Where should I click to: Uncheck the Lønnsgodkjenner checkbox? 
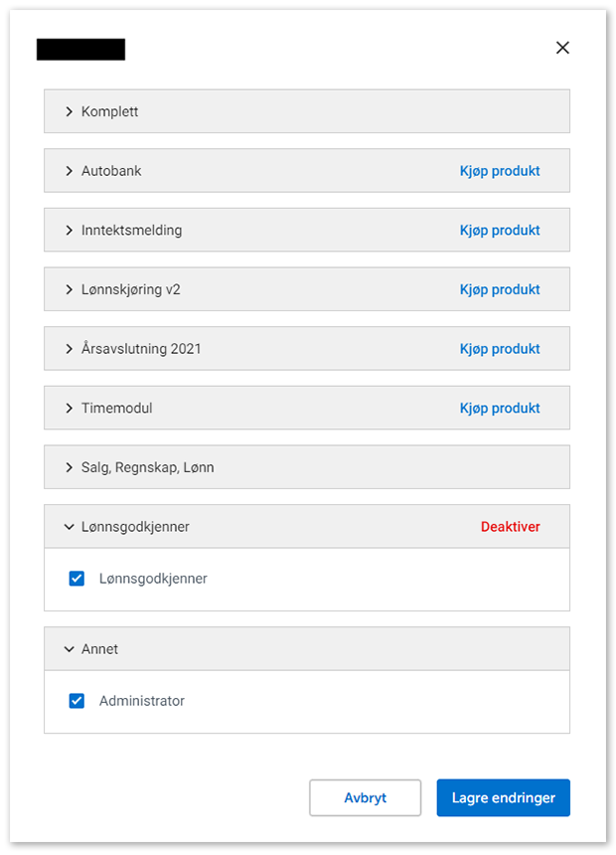77,579
